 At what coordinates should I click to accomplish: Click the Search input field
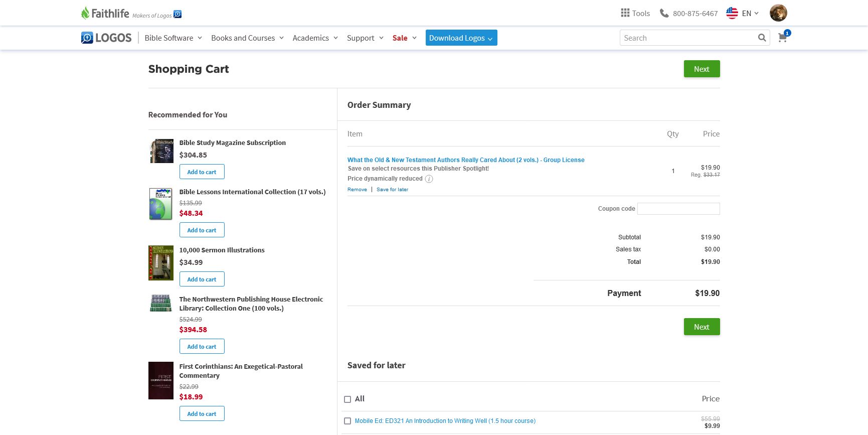tap(688, 38)
